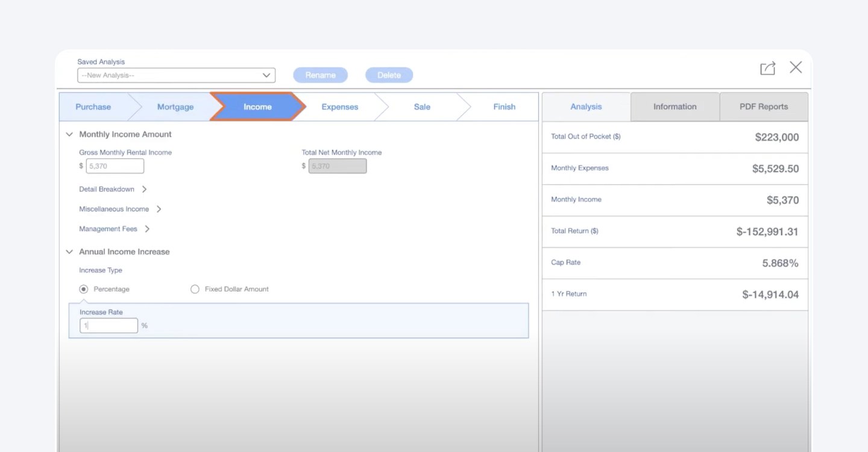Switch to the Information tab

[x=675, y=107]
